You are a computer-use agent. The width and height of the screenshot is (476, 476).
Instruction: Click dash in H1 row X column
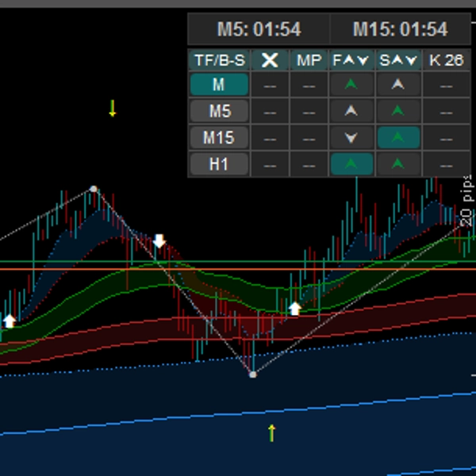[x=270, y=166]
